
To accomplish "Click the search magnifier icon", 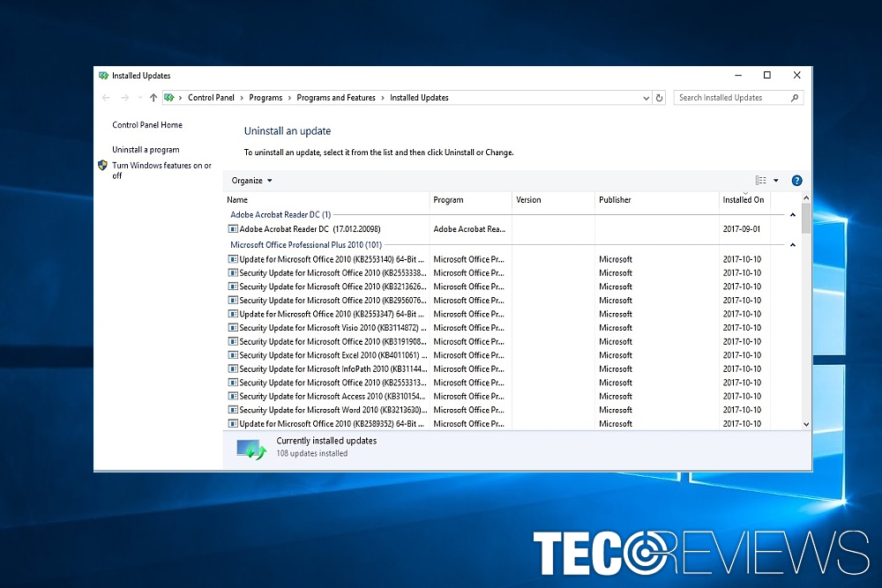I will pyautogui.click(x=795, y=98).
